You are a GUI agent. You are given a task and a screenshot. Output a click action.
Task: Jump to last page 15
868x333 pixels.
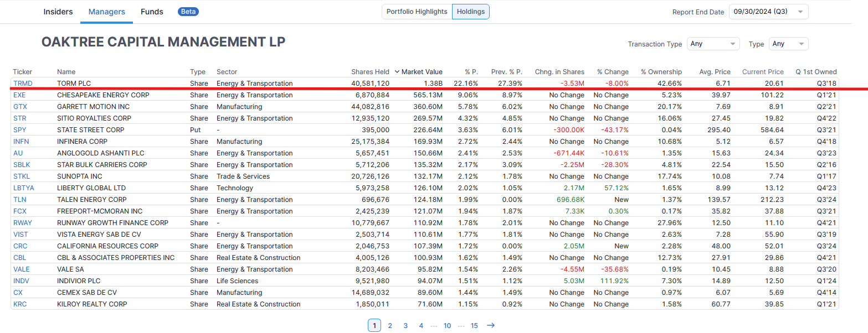click(x=474, y=326)
